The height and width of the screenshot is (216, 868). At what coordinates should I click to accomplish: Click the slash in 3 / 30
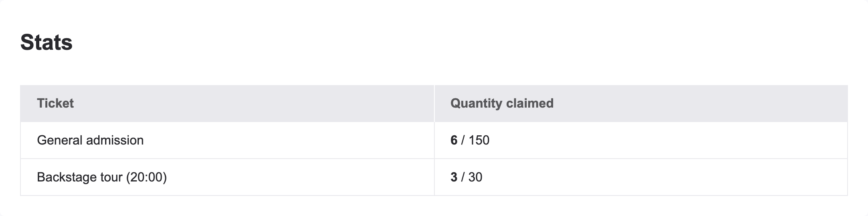tap(463, 177)
